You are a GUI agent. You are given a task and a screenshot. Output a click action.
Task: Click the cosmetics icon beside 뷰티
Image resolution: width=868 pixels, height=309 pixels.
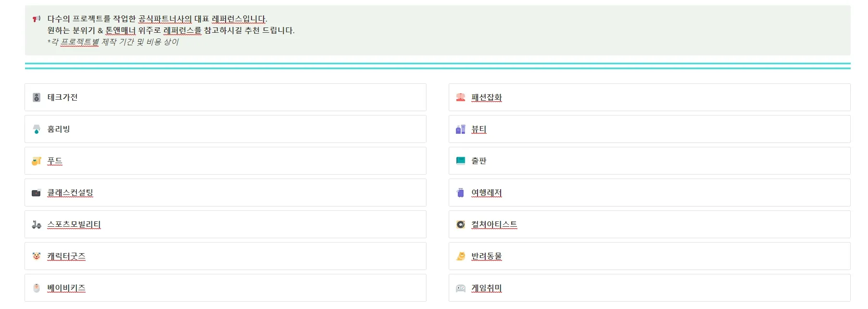click(x=460, y=129)
